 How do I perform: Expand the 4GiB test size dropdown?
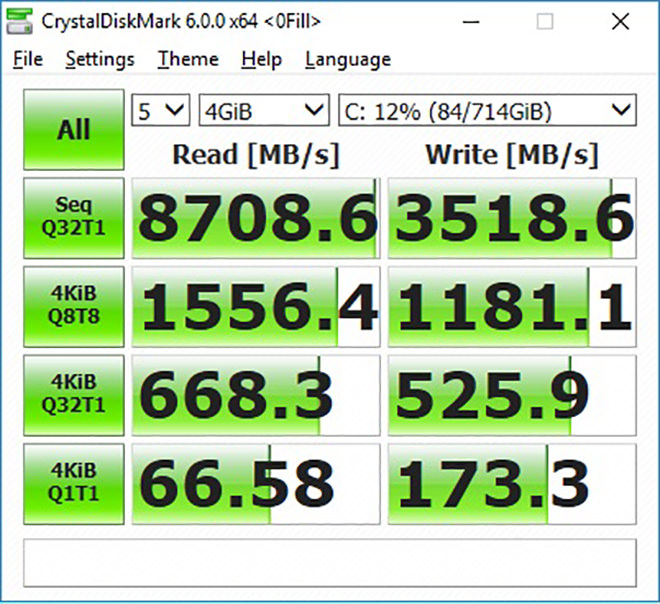click(264, 110)
